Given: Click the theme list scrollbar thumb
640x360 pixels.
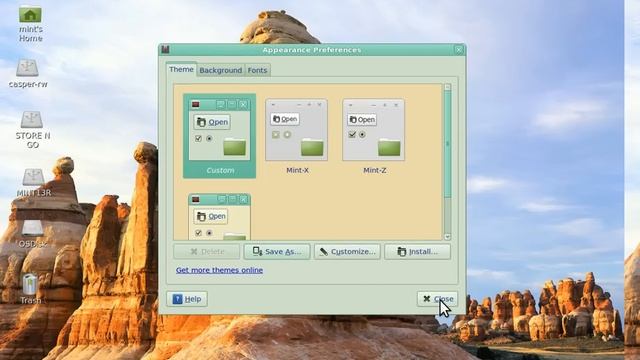Looking at the screenshot, I should (447, 144).
